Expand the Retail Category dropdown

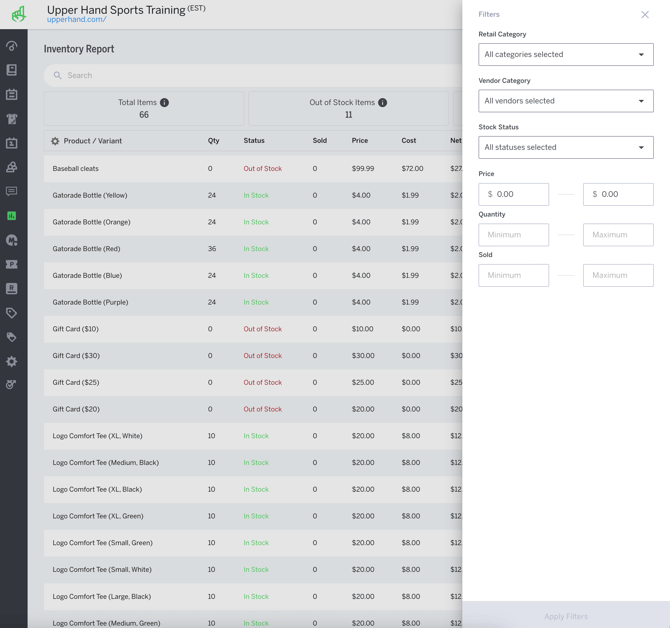coord(565,55)
